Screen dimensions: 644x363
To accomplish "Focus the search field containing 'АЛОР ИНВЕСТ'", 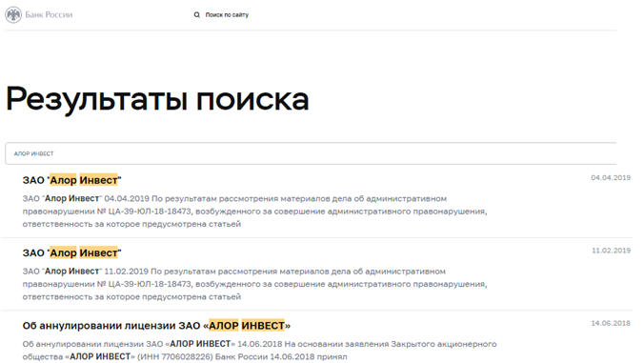I will 311,153.
